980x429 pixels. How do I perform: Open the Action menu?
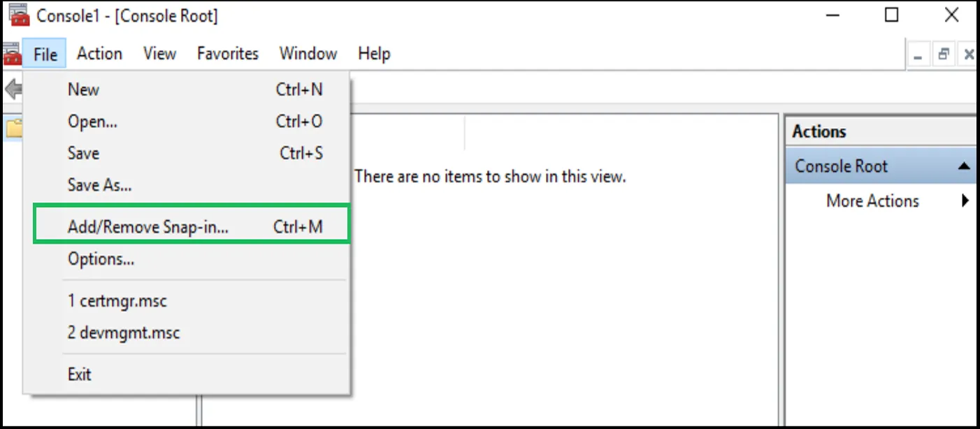click(99, 54)
